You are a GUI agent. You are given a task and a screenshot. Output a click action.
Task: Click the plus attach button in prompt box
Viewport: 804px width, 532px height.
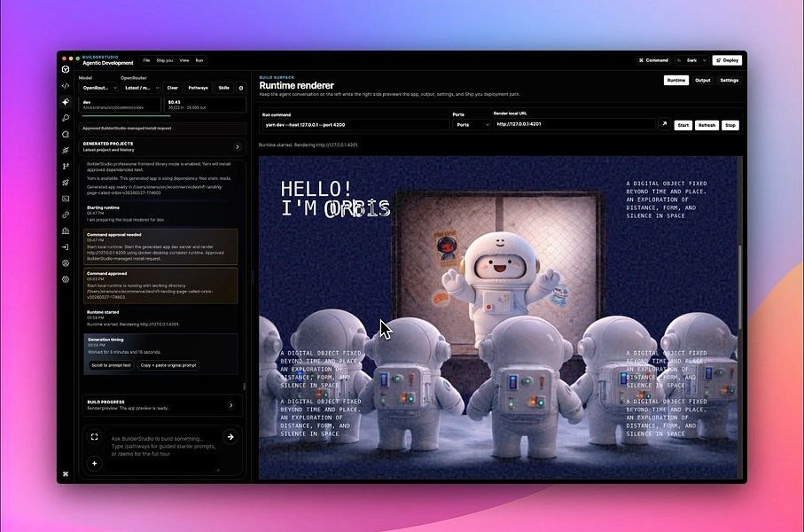(94, 463)
